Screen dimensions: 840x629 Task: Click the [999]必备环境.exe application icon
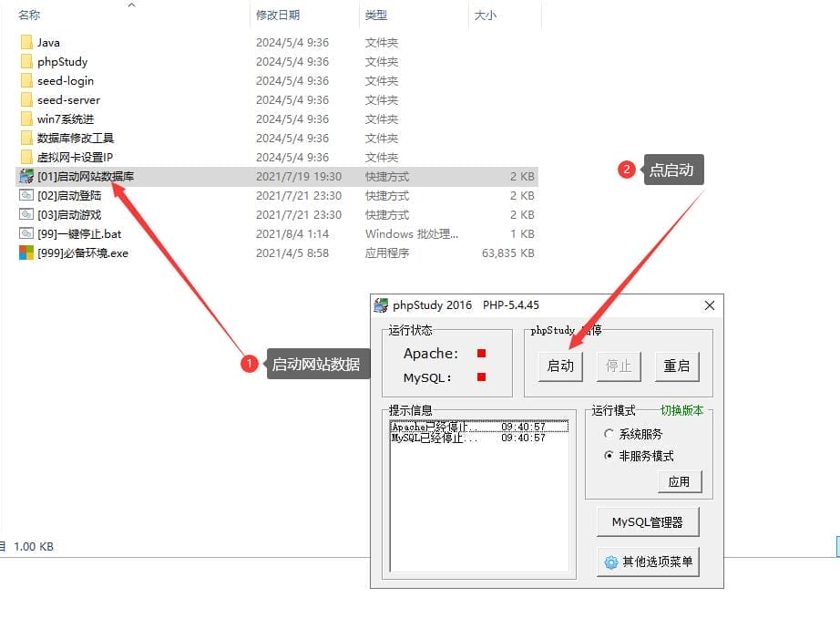point(26,253)
